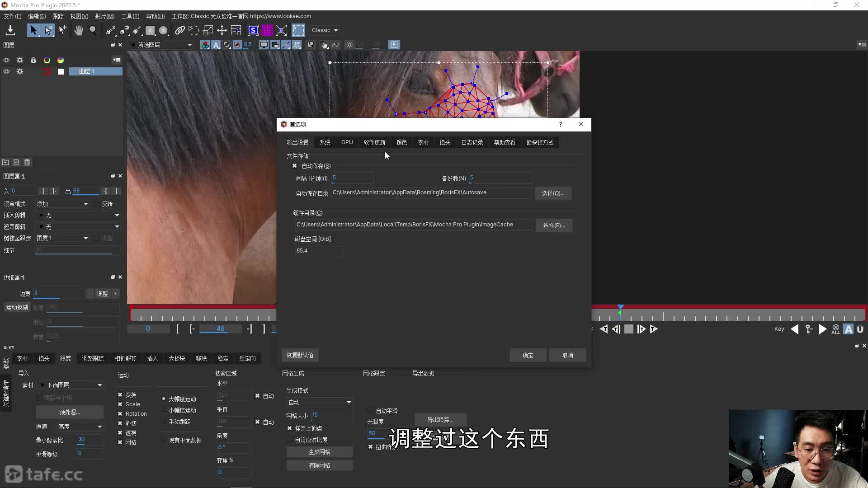
Task: Choose the Pan hand tool
Action: (x=79, y=30)
